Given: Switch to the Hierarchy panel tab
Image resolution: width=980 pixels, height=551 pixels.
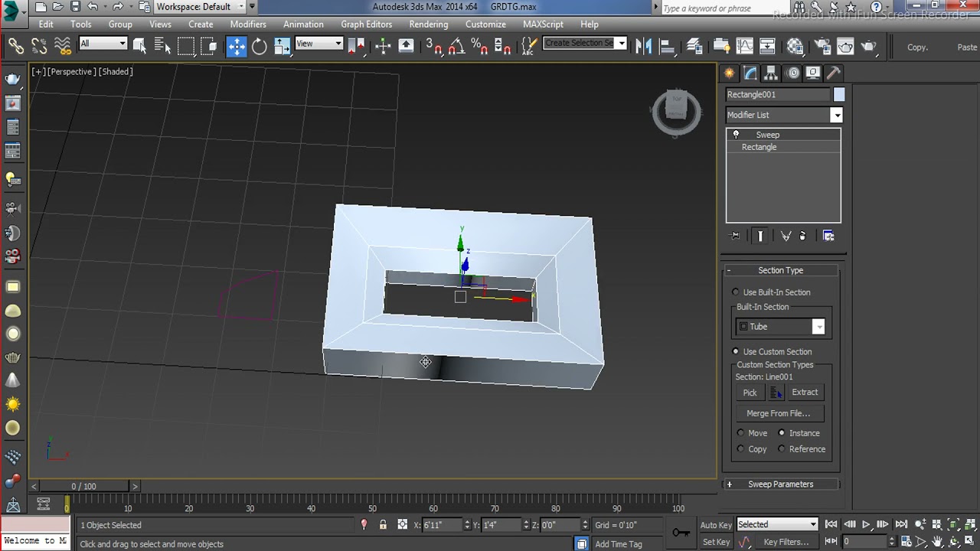Looking at the screenshot, I should [771, 73].
